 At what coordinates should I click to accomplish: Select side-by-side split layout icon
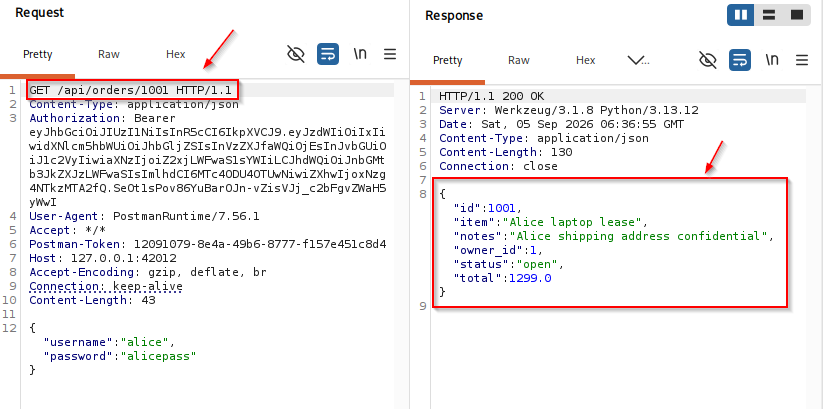741,15
